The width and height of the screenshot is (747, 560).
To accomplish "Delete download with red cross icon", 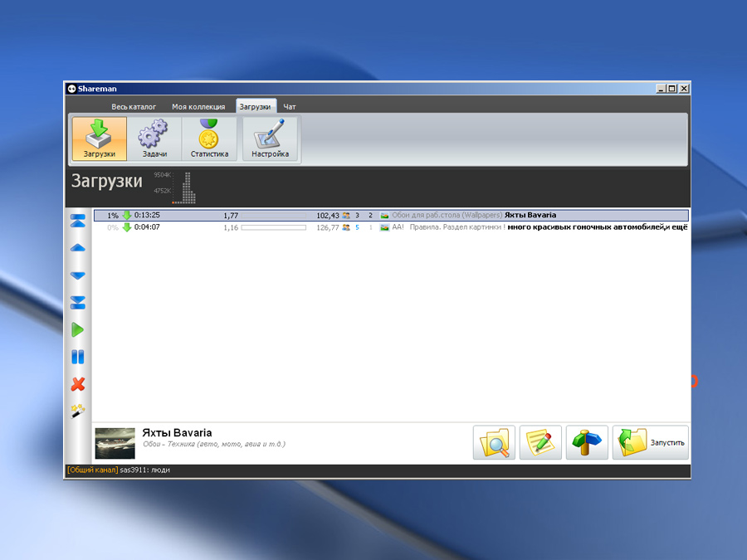I will (x=78, y=384).
